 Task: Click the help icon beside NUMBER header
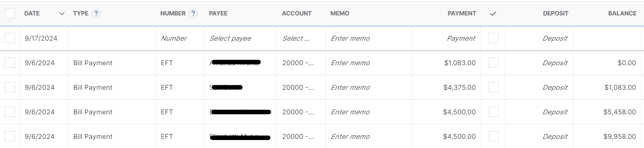point(193,13)
